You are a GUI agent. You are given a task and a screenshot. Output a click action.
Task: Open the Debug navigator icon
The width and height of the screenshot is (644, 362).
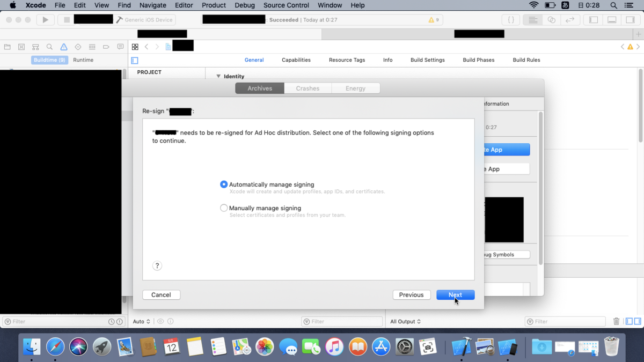[x=92, y=47]
